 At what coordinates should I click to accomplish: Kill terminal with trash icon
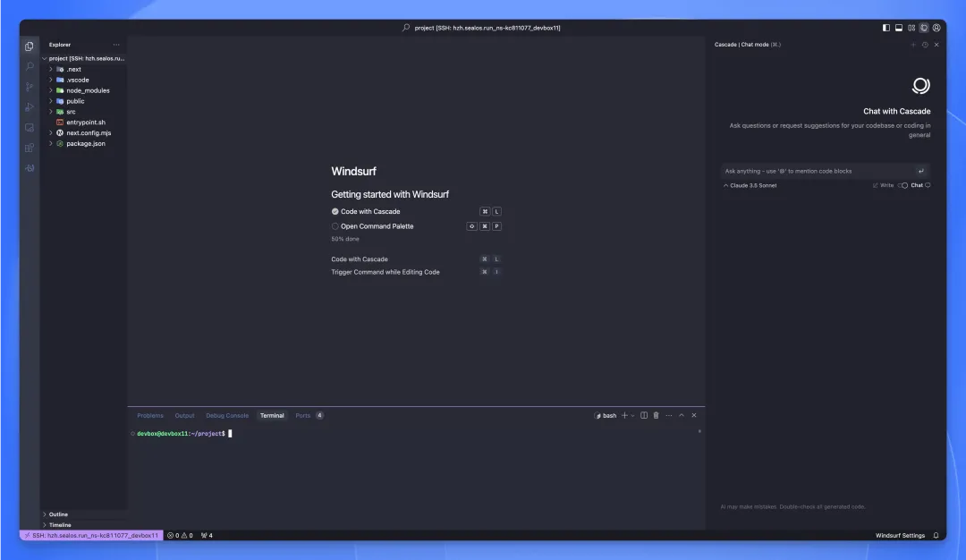click(x=657, y=415)
